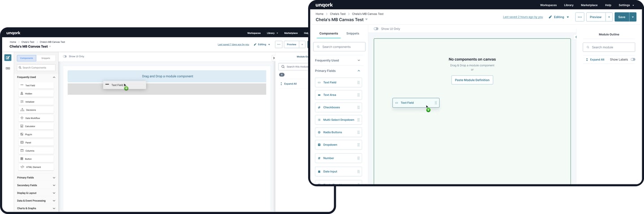Click the three-dots more options button in left window

[279, 44]
